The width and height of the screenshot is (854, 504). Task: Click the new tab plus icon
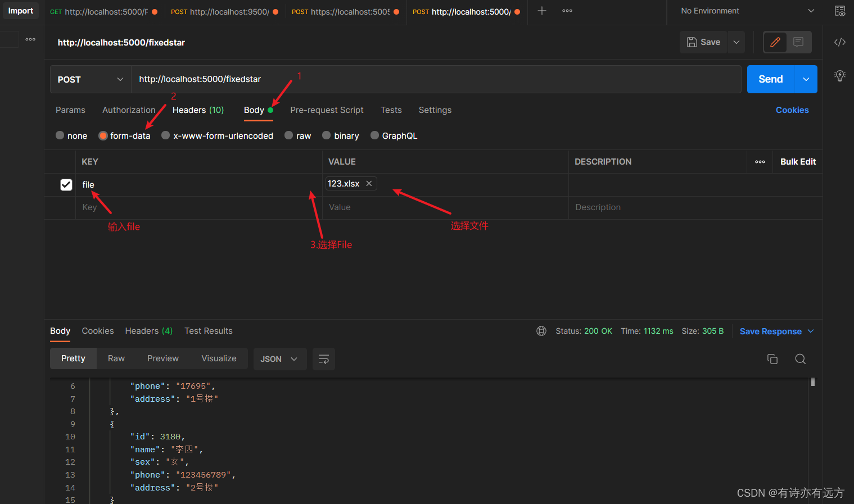[541, 11]
